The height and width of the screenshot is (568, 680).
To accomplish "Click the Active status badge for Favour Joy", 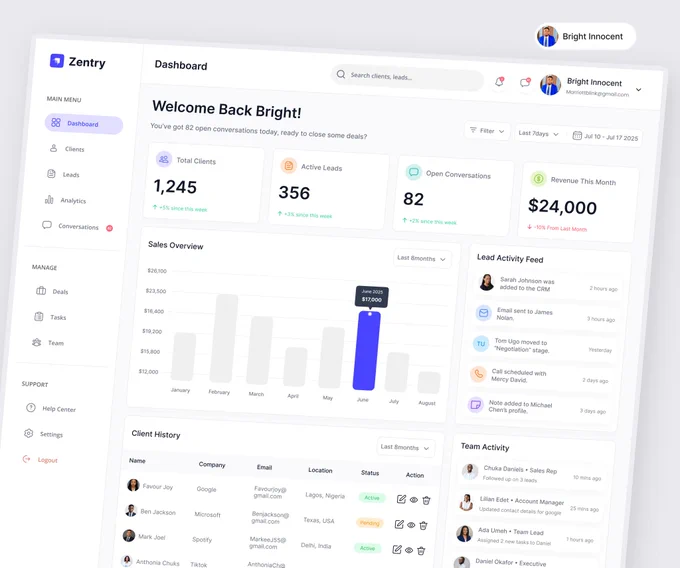I will tap(372, 498).
